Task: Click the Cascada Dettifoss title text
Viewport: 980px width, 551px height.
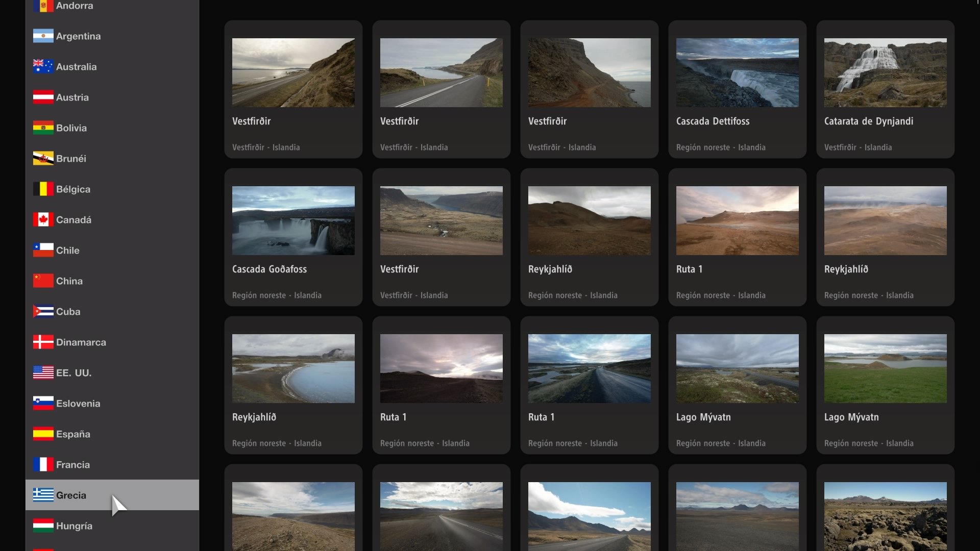Action: click(x=713, y=121)
